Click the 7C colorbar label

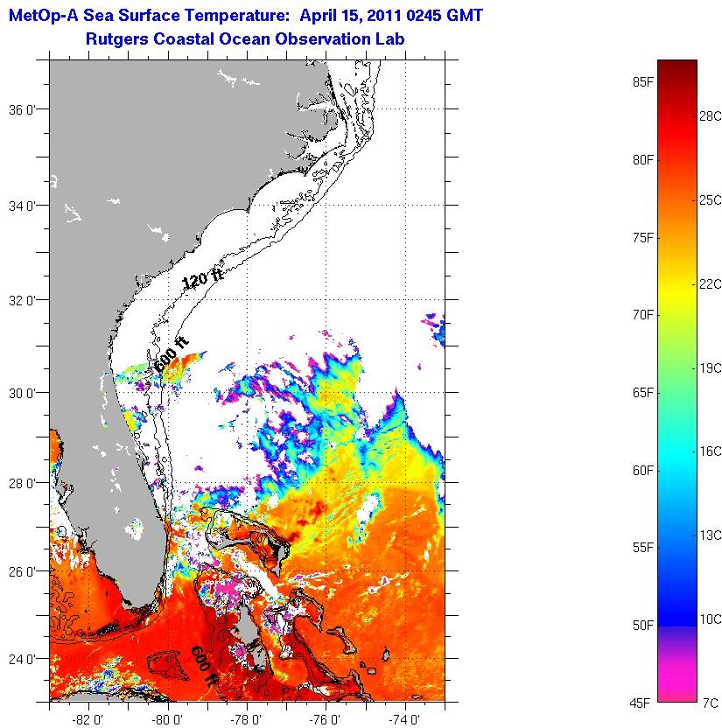(x=711, y=703)
